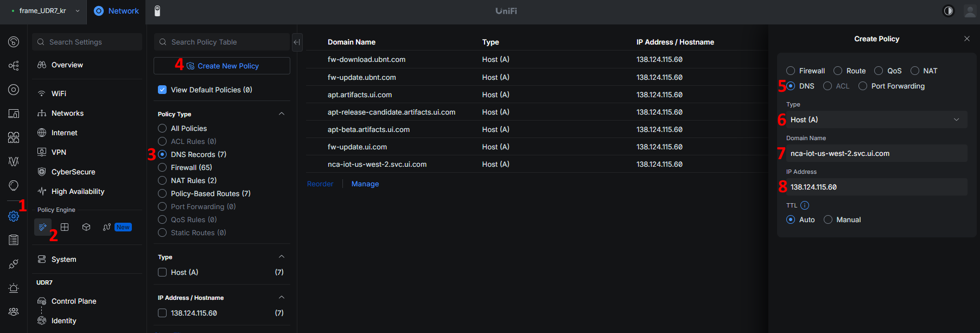Open the Insights lightbulb icon

coord(14,185)
